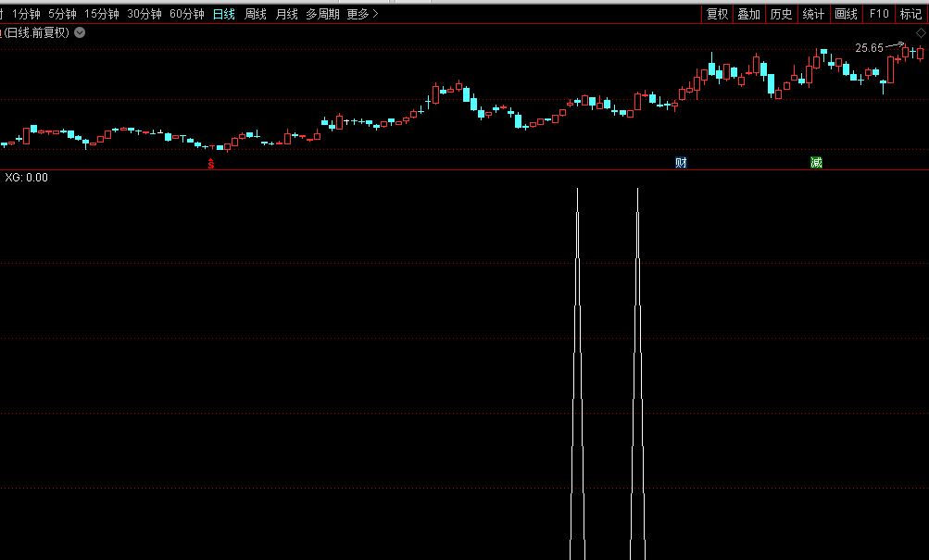
Task: Toggle the 复权 price adjustment option
Action: click(717, 14)
